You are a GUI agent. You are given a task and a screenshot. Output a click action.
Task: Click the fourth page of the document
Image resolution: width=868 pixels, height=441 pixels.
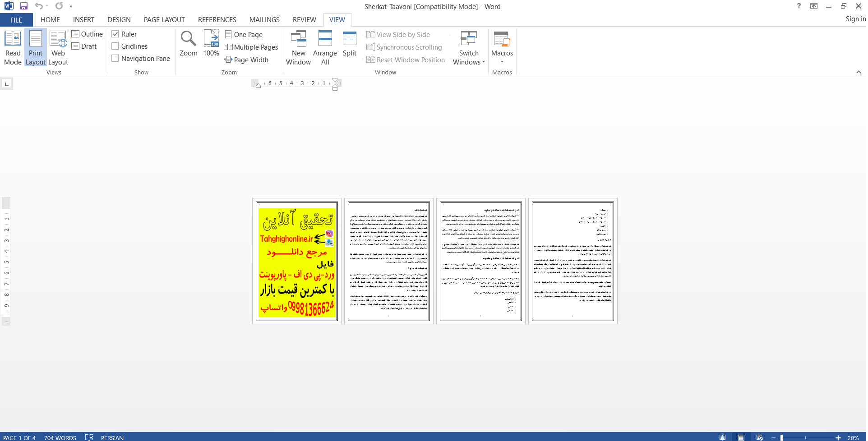573,261
